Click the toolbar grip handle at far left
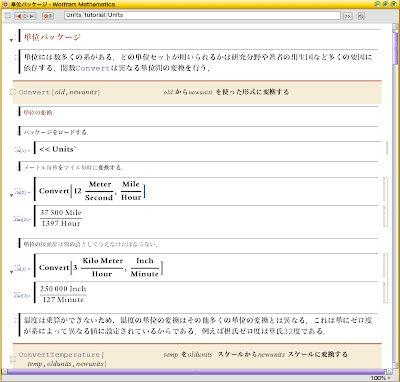This screenshot has height=382, width=400. coord(7,15)
